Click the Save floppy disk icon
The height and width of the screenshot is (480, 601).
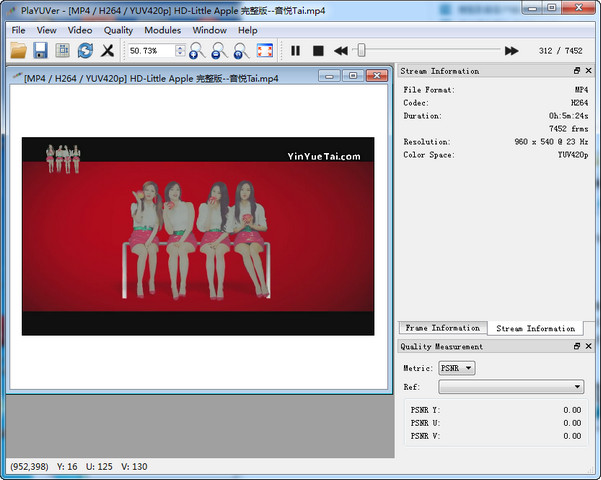click(x=40, y=50)
